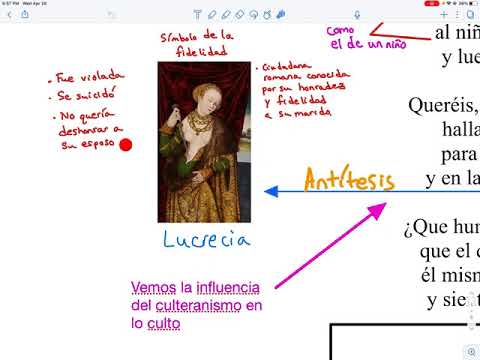Tap typed text 'lo culto'
Viewport: 480px width, 360px height.
(156, 323)
